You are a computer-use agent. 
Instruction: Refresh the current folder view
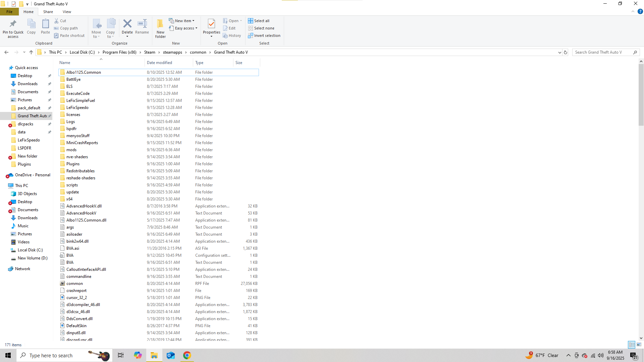(x=566, y=52)
